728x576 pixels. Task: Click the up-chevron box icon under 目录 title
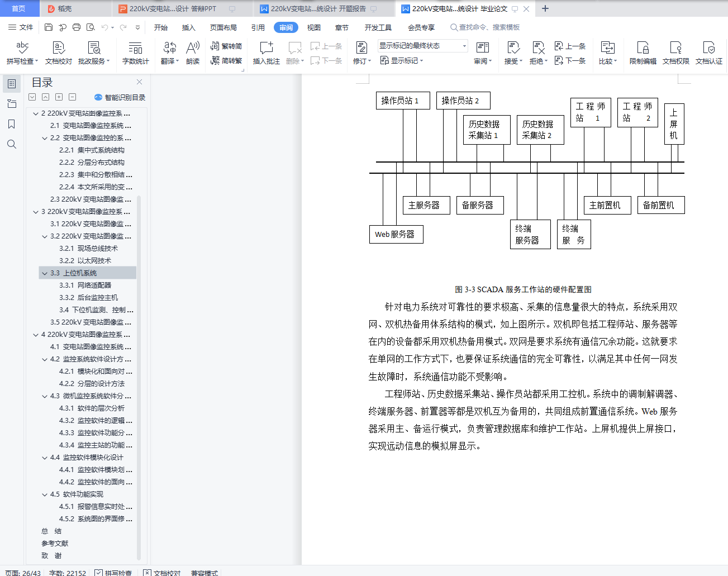point(46,97)
